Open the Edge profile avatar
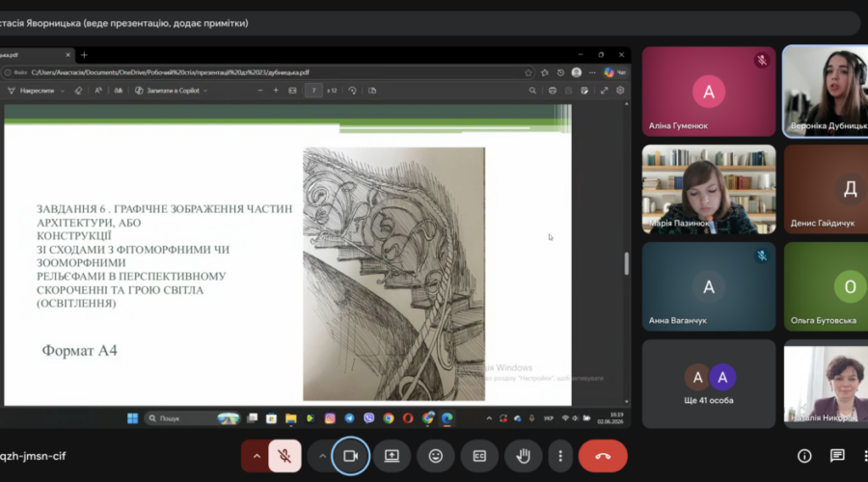The image size is (868, 482). pos(577,72)
